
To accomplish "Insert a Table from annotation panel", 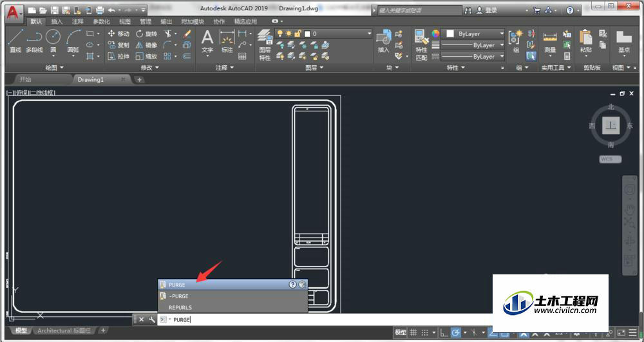I will [x=242, y=57].
